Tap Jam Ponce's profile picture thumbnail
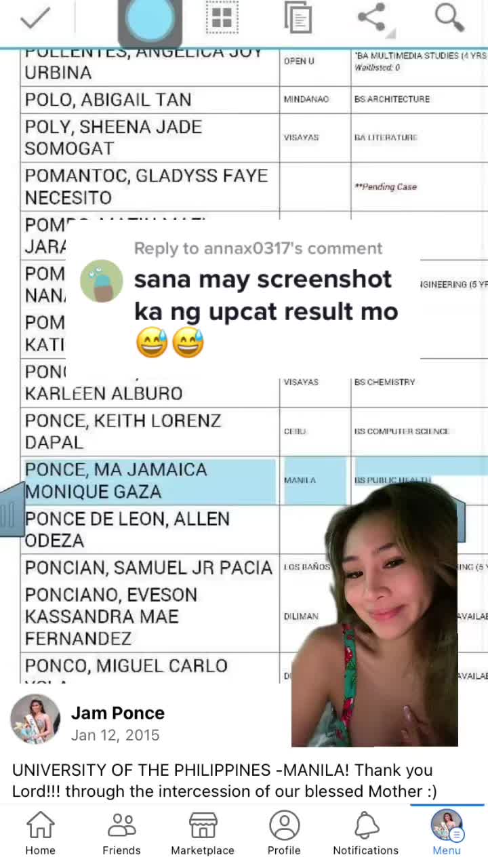Screen dimensions: 488x868 point(35,719)
